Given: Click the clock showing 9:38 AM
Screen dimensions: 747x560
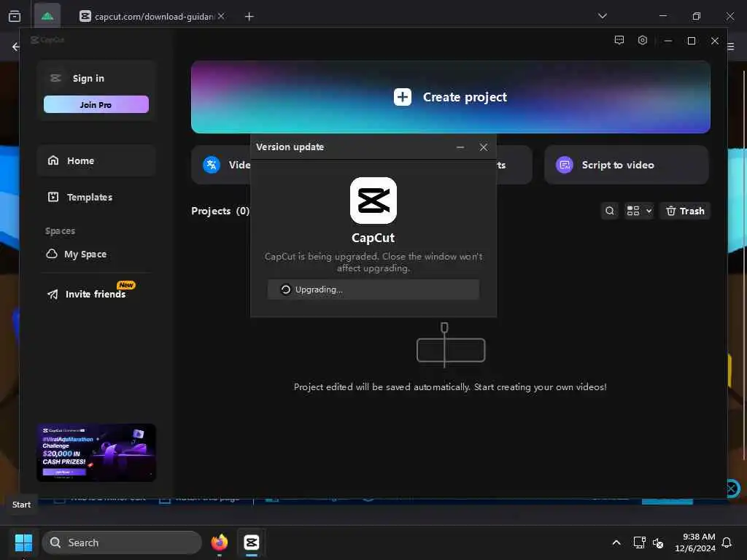Looking at the screenshot, I should (698, 537).
